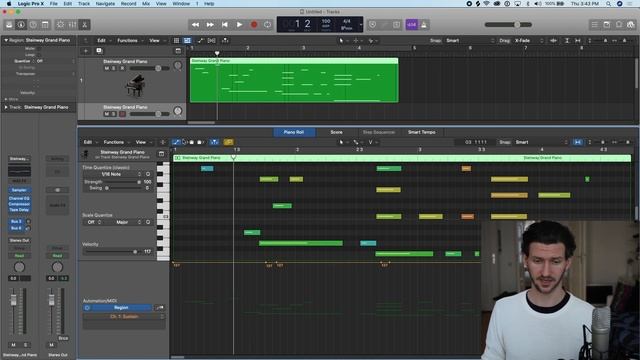Select the green Steinway Grand Piano region
The width and height of the screenshot is (640, 360).
click(294, 80)
